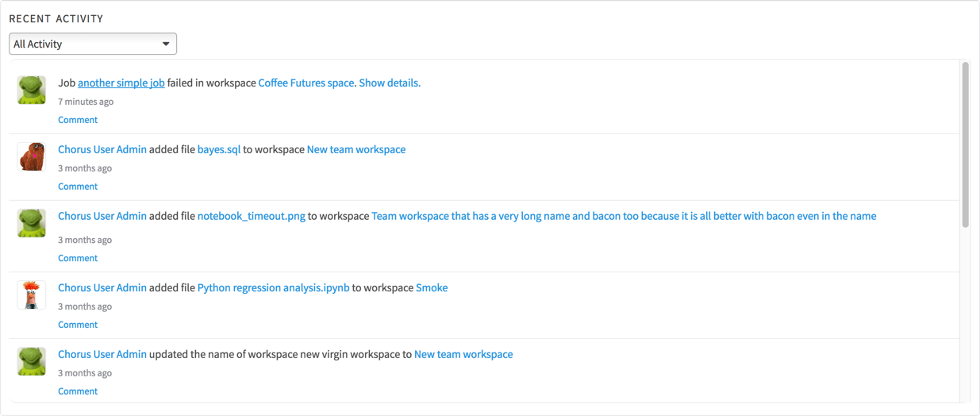The height and width of the screenshot is (416, 980).
Task: Click the avatar beside the failed job entry
Action: [32, 90]
